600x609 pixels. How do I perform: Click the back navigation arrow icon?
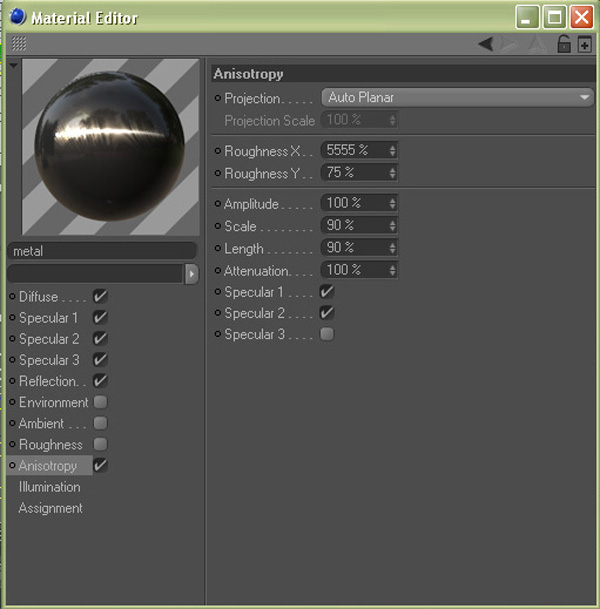click(x=485, y=43)
